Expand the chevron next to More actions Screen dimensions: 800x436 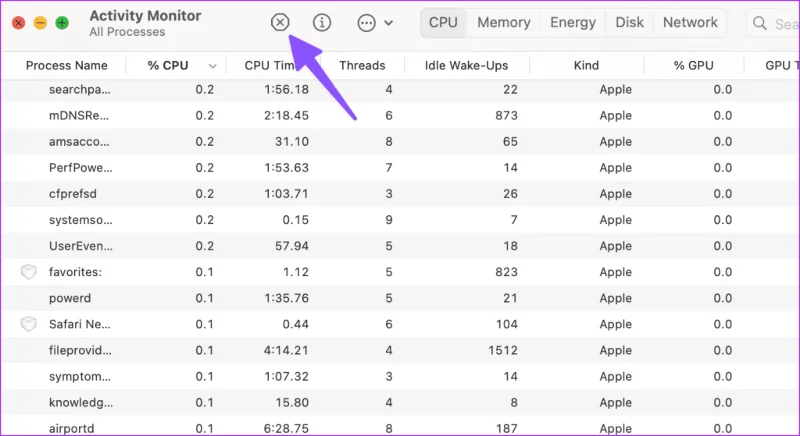(x=388, y=23)
